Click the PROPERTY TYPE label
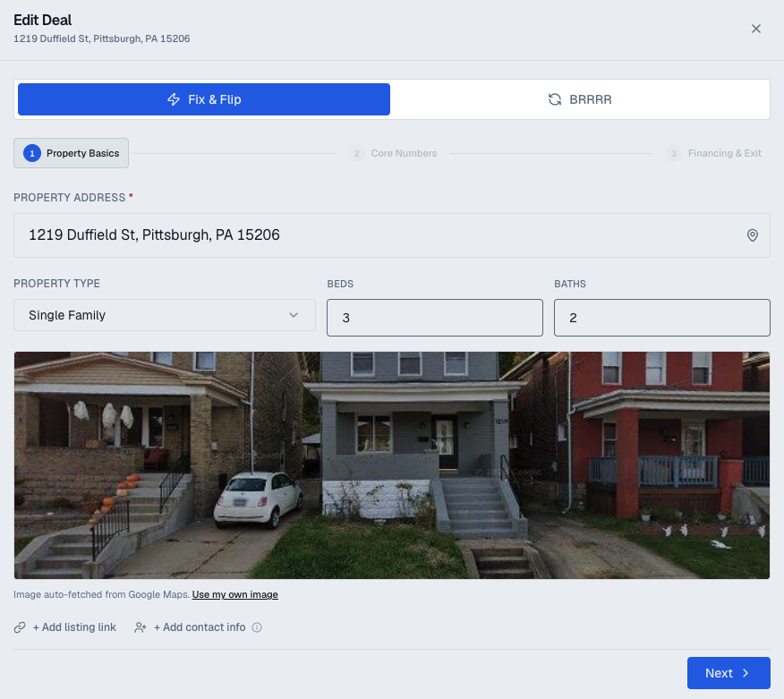The image size is (784, 699). 56,284
